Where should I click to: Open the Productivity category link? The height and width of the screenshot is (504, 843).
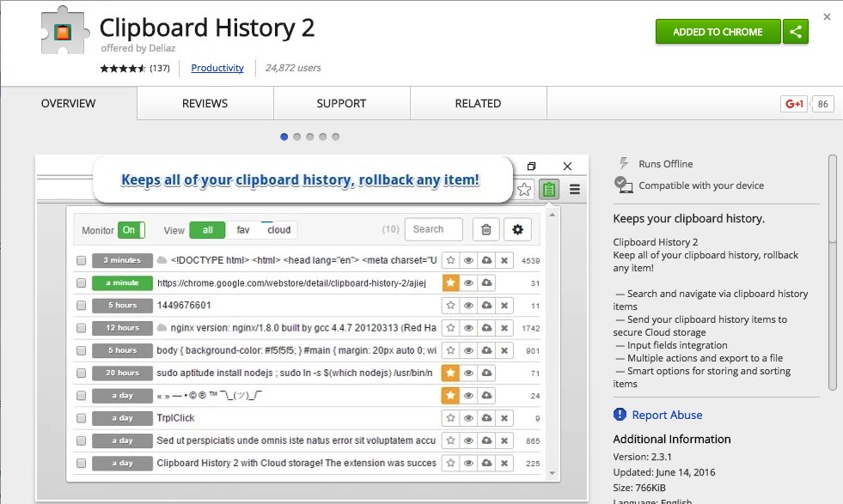click(x=217, y=68)
